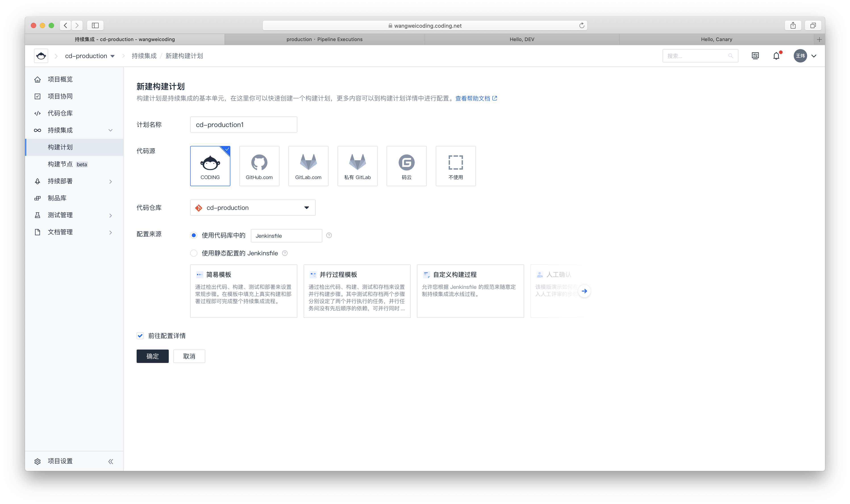Choose the 并行过程模板 template card
The width and height of the screenshot is (850, 504).
[357, 291]
